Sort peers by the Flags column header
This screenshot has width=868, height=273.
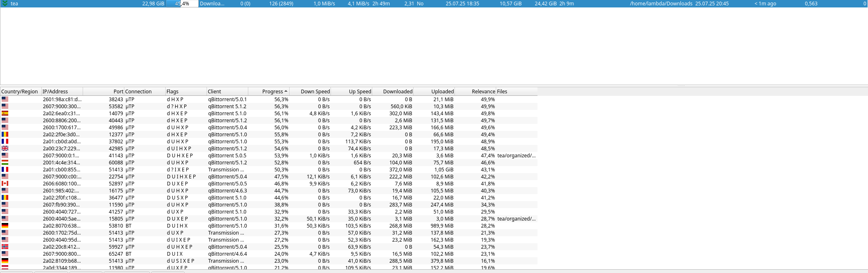[x=186, y=91]
